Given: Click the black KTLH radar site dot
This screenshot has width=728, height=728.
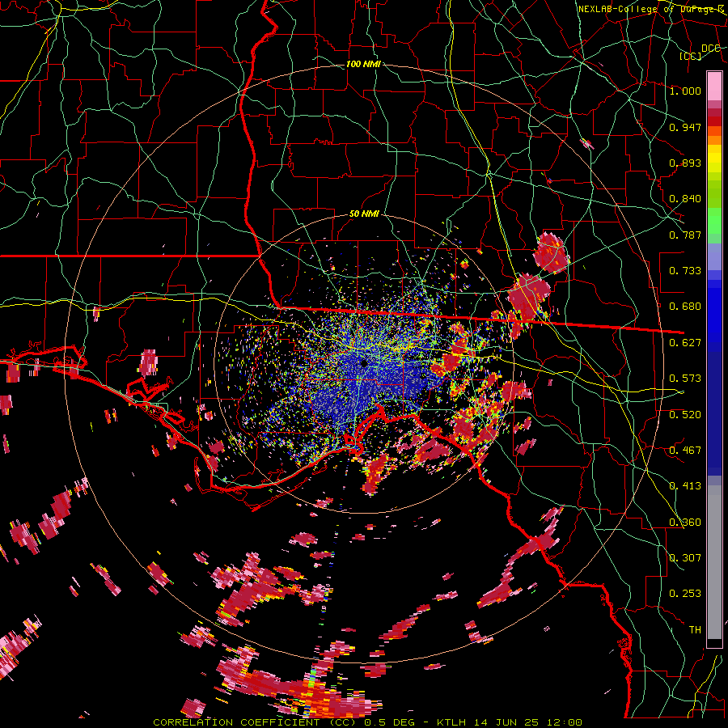Looking at the screenshot, I should pyautogui.click(x=364, y=364).
